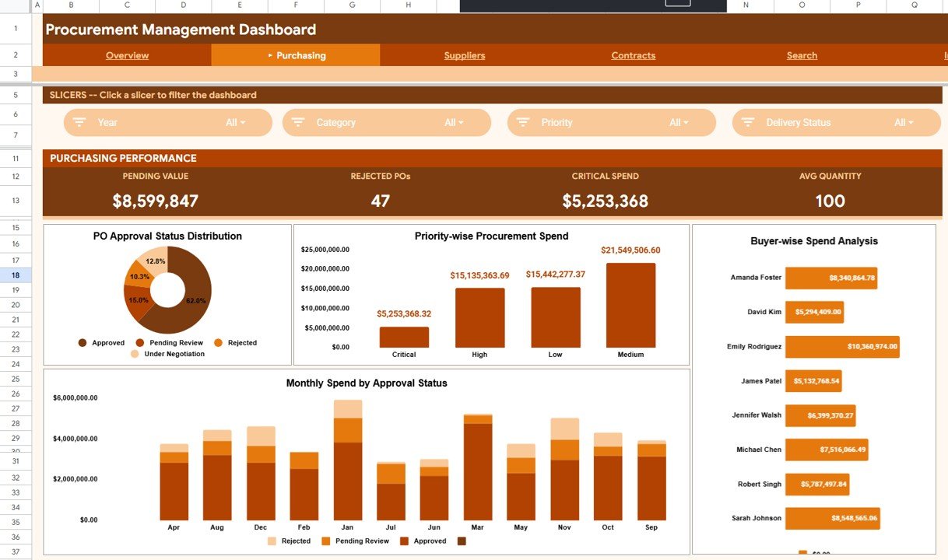Select row 18 by clicking its row header
The width and height of the screenshot is (948, 560).
[16, 275]
